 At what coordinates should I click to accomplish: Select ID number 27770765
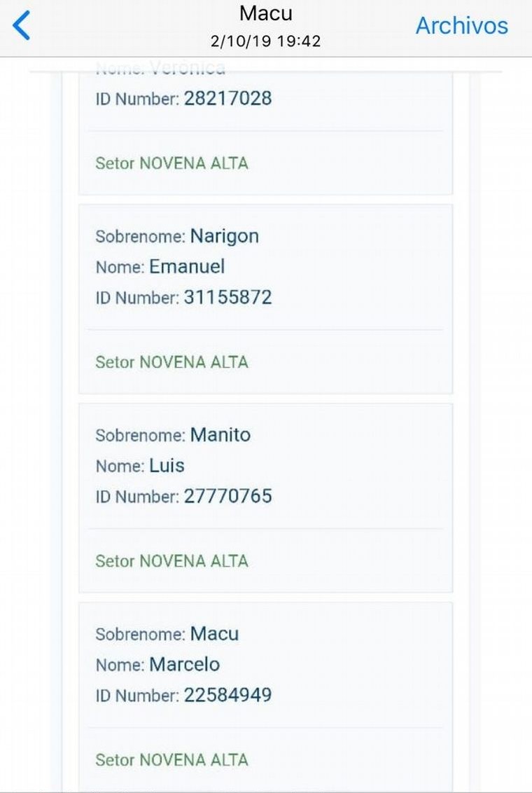point(227,497)
